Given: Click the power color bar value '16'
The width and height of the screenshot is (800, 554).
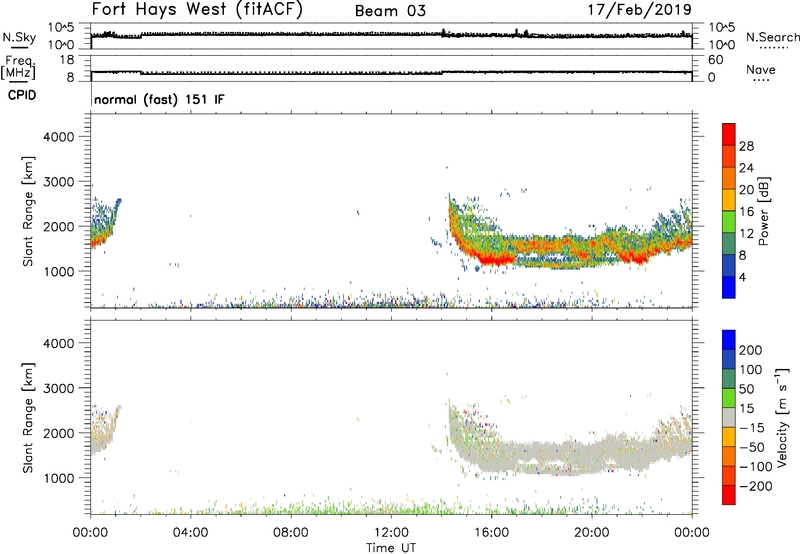Looking at the screenshot, I should coord(746,212).
